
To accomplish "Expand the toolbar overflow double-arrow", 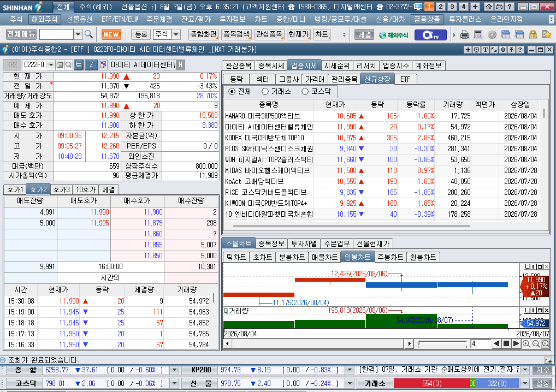I will 344,35.
